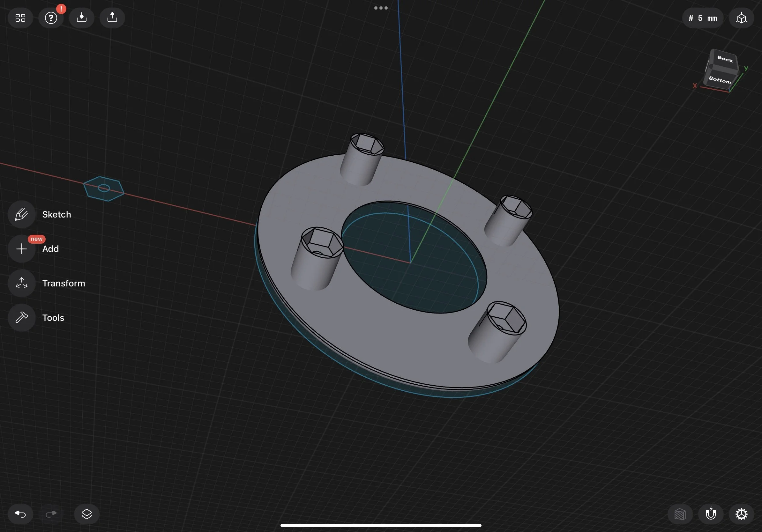The width and height of the screenshot is (762, 532).
Task: Open the projects grid view
Action: coord(20,18)
